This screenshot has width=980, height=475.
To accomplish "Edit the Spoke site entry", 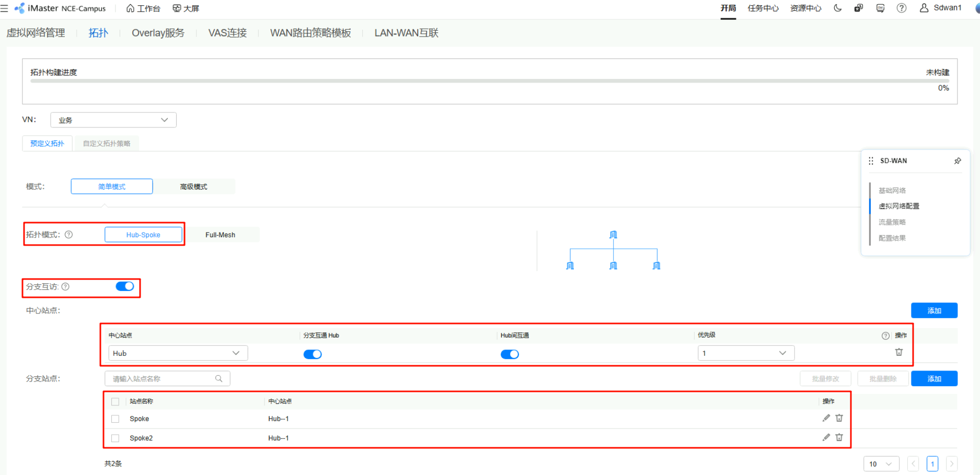I will (x=826, y=418).
